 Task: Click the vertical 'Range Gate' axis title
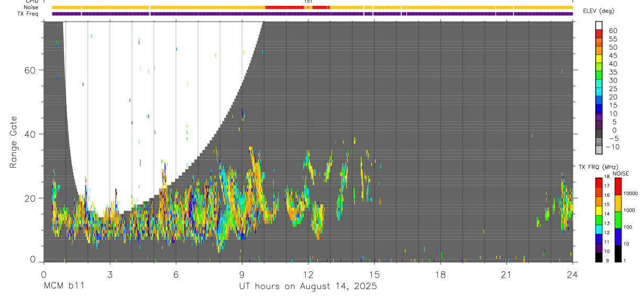coord(13,142)
